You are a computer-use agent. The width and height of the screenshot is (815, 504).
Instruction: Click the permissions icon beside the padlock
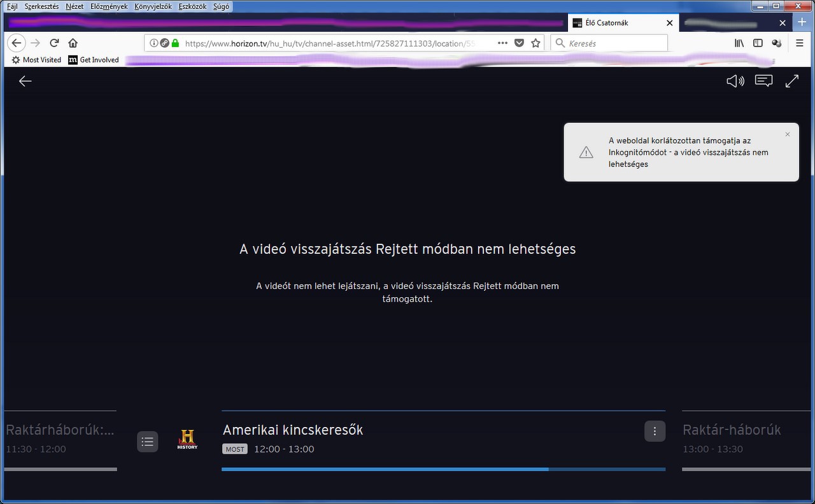[165, 43]
